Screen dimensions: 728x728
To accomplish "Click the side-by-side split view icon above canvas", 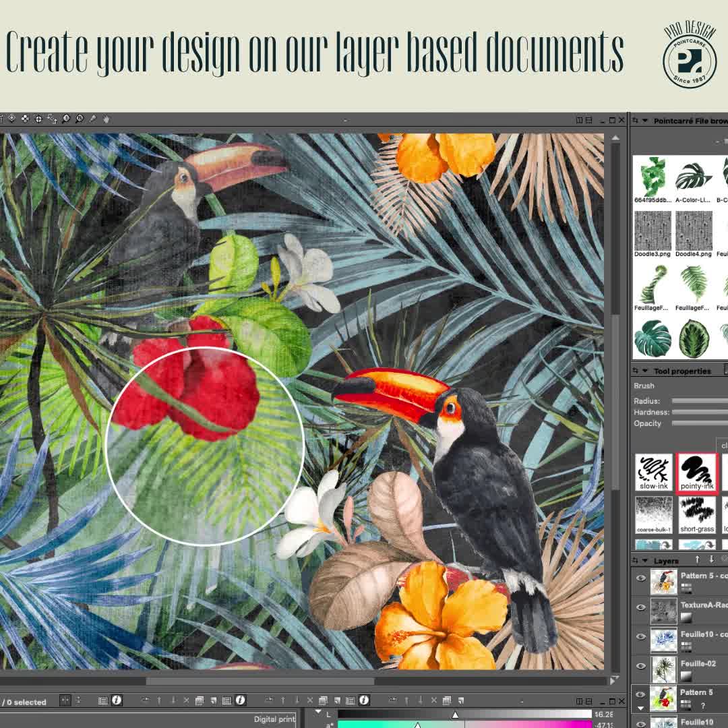I will pos(579,120).
